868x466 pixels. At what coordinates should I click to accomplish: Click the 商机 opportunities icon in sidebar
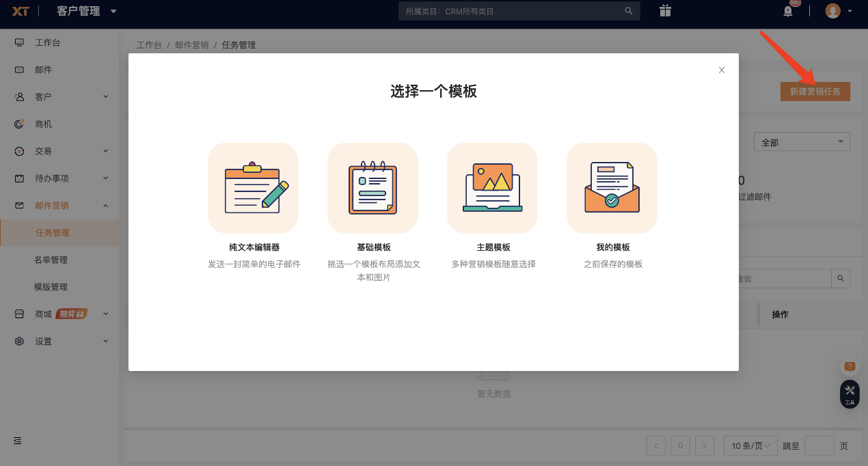tap(19, 124)
